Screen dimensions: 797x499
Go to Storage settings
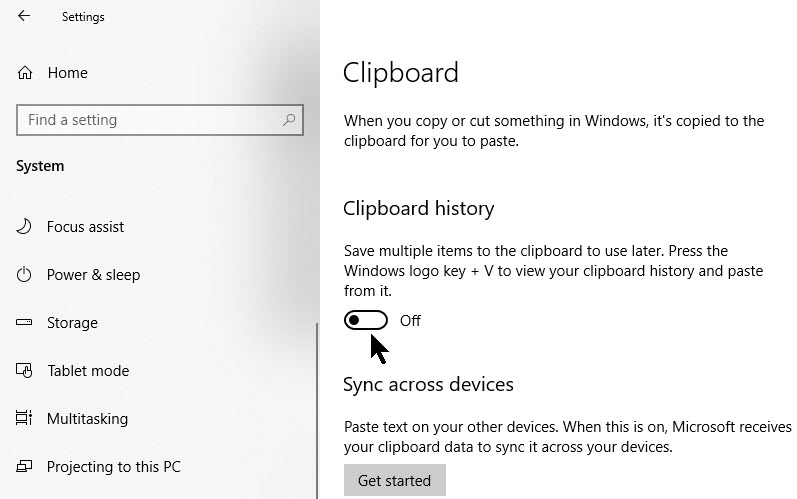(72, 323)
